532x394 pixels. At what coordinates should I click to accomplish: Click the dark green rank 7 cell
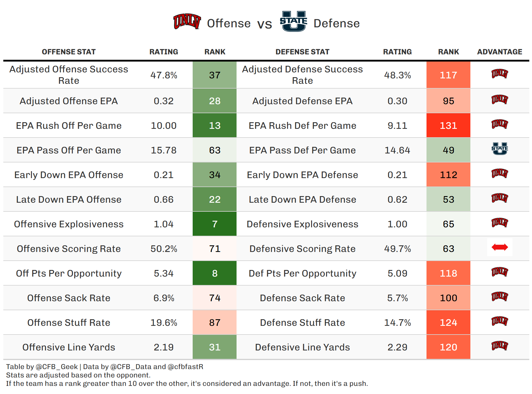pos(215,224)
